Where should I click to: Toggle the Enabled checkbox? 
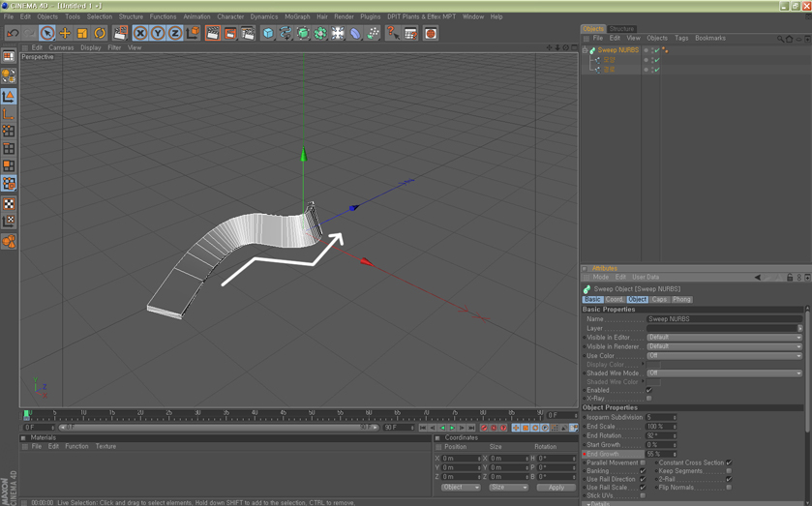click(x=648, y=390)
